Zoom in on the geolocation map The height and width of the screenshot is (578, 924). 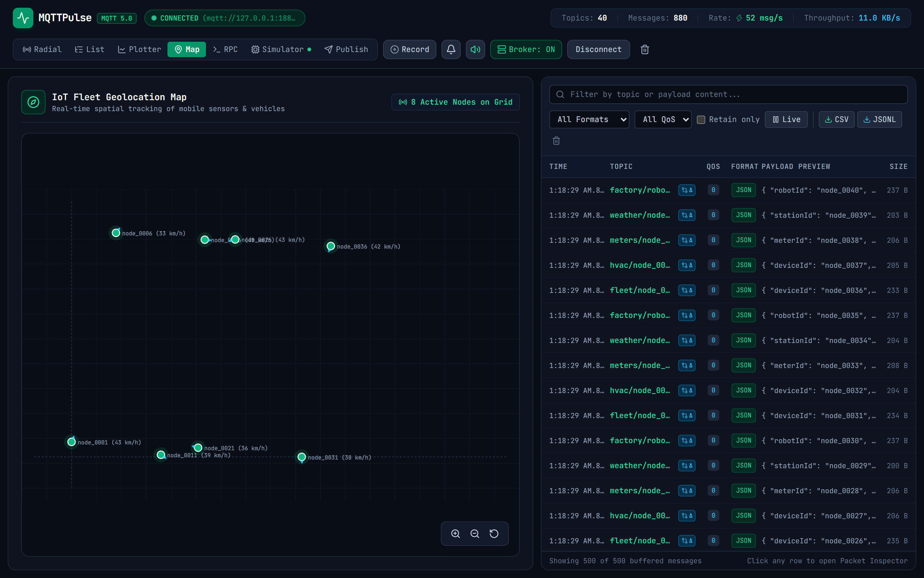click(456, 534)
